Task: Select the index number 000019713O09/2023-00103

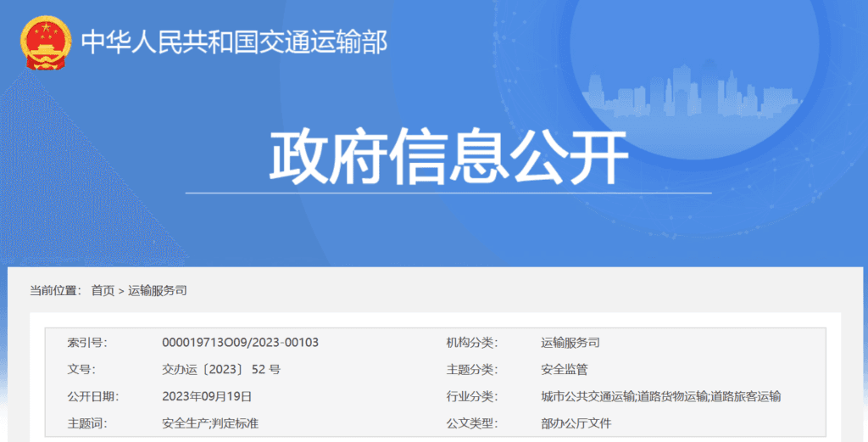Action: coord(240,343)
